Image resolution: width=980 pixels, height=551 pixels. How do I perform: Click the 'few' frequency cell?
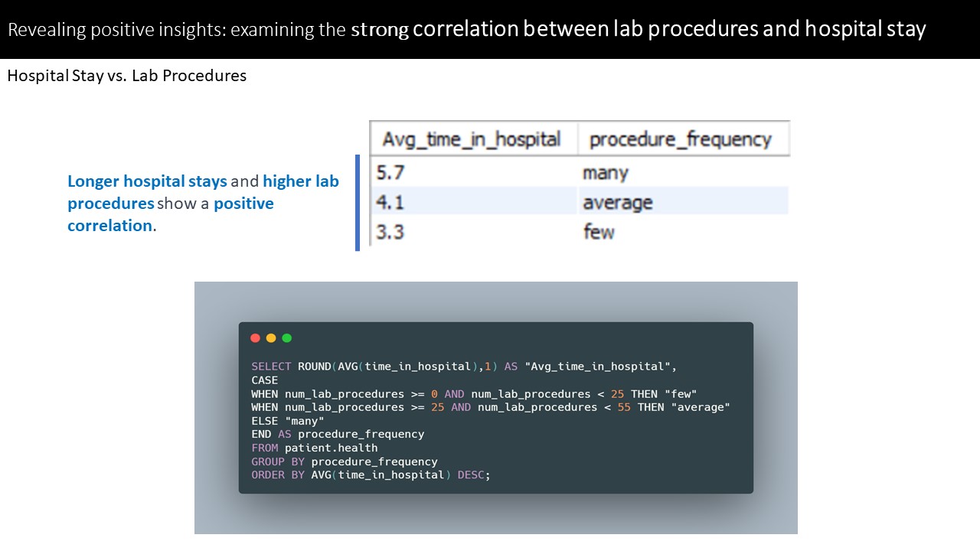click(x=683, y=231)
